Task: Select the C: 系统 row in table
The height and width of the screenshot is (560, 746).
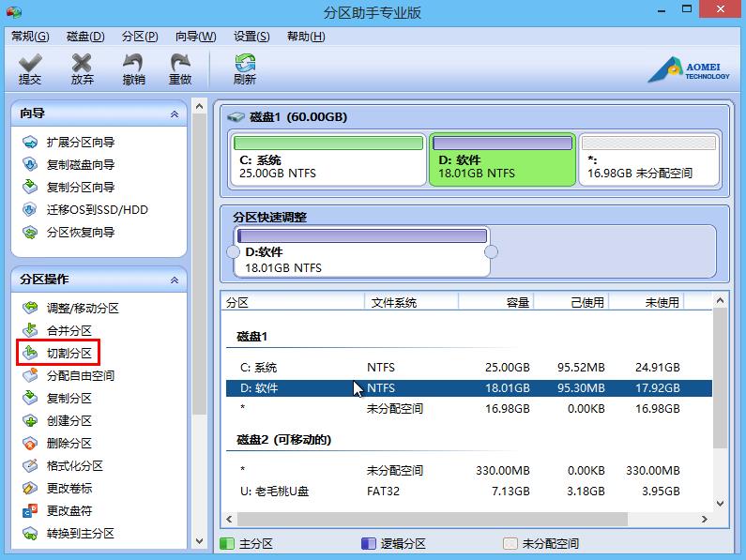Action: (x=468, y=368)
